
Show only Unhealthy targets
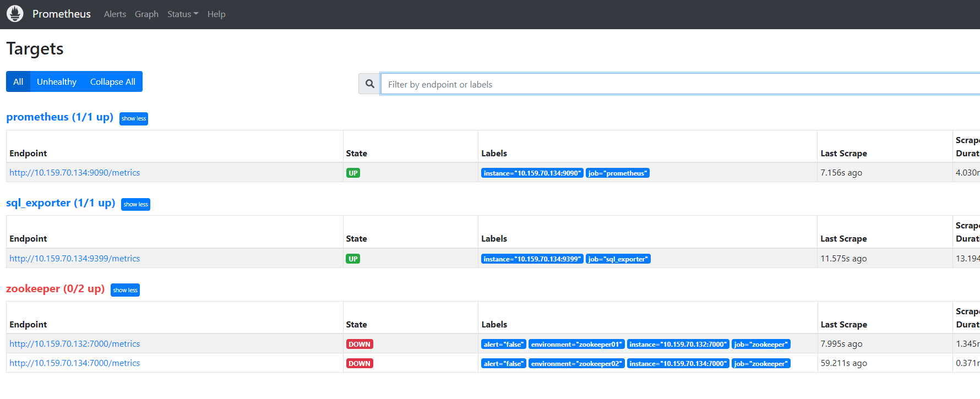pyautogui.click(x=57, y=81)
